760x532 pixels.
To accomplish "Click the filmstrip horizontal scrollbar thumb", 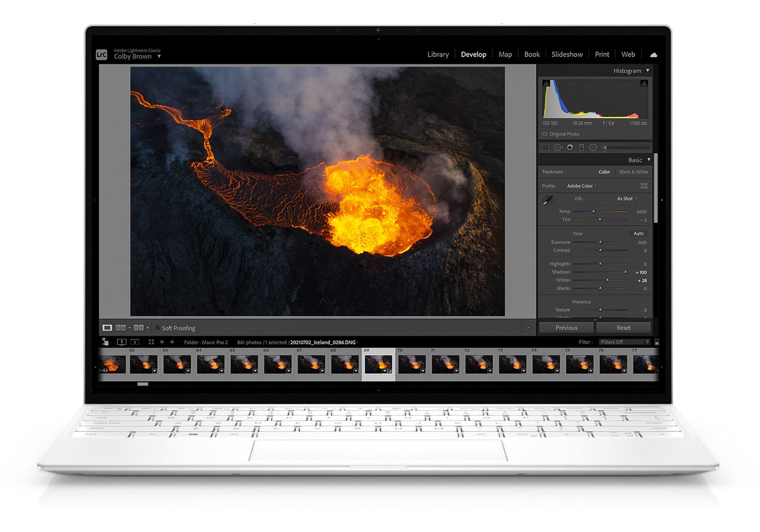I will coord(143,384).
